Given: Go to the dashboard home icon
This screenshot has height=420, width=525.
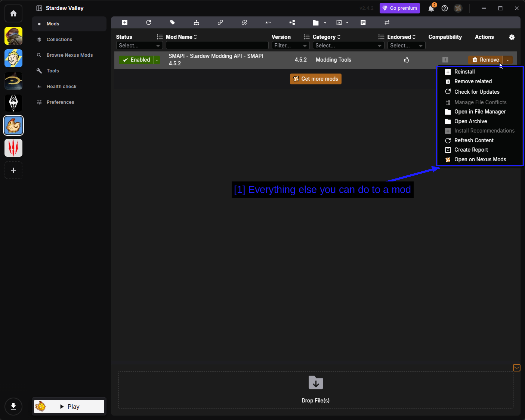Looking at the screenshot, I should pos(13,13).
